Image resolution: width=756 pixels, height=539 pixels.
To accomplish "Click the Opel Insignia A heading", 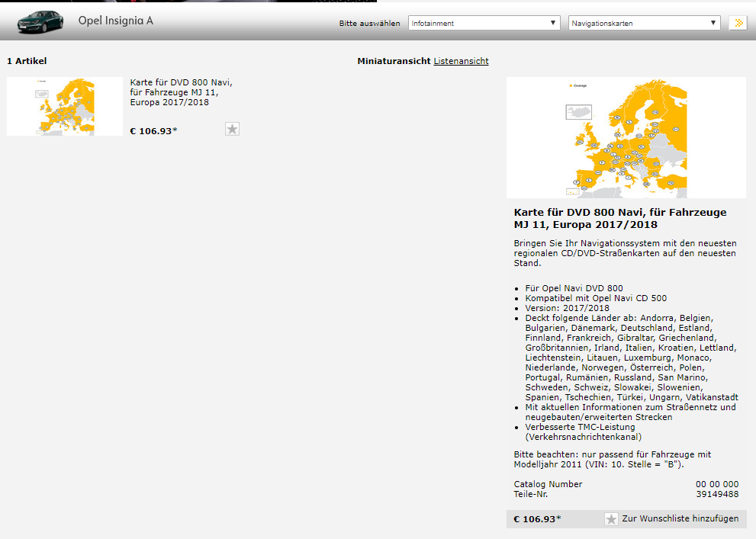I will click(x=116, y=21).
